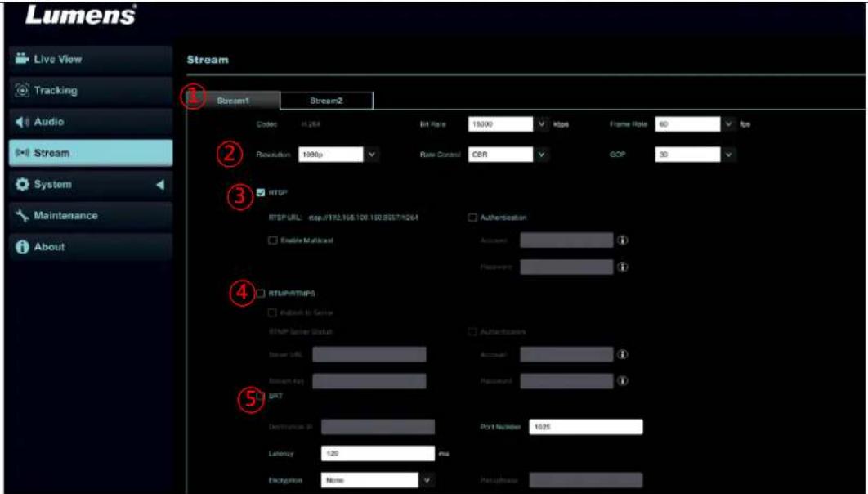
Task: Click the Latency field showing 120
Action: [x=378, y=453]
